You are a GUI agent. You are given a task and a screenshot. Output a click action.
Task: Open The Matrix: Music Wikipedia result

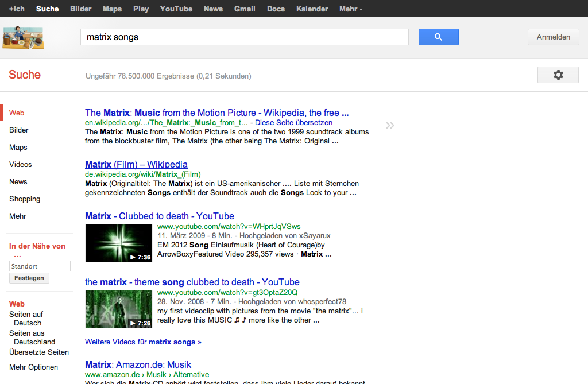pos(216,113)
